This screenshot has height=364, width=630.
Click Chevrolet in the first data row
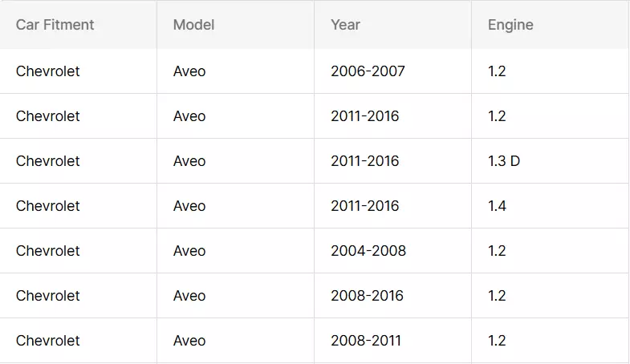pyautogui.click(x=48, y=71)
